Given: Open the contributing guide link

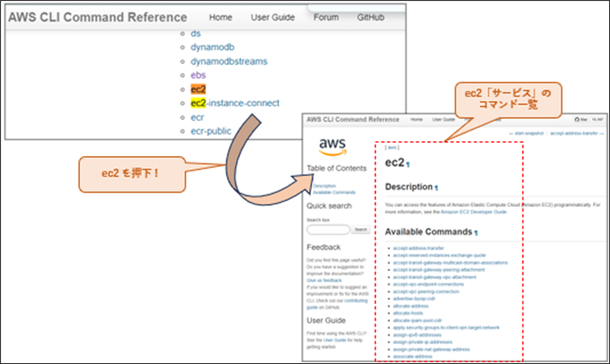Looking at the screenshot, I should pyautogui.click(x=337, y=304).
